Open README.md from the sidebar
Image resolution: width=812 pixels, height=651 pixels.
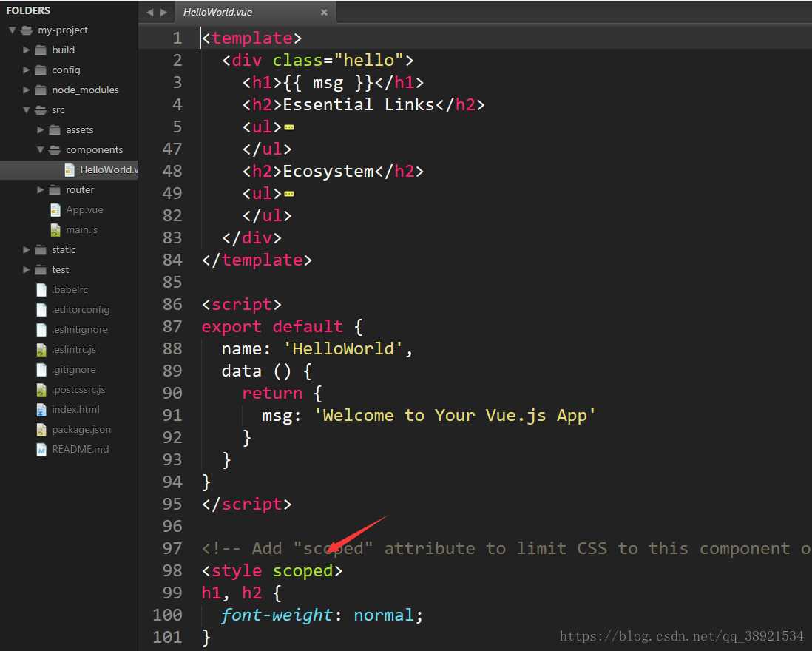81,450
